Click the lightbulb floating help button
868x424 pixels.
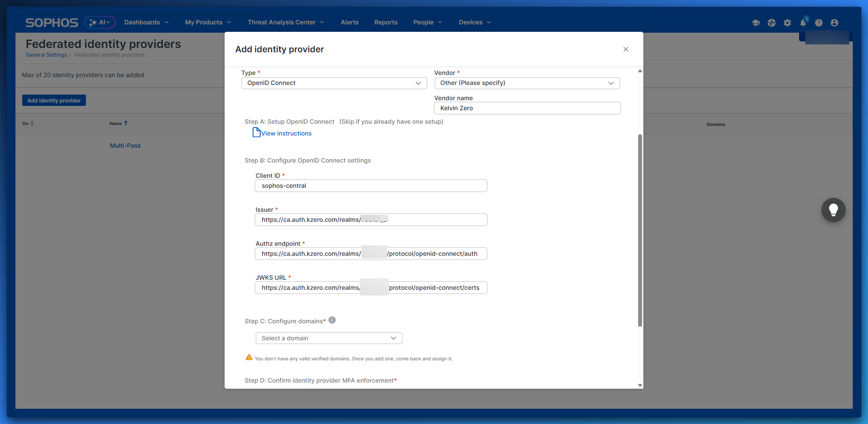coord(833,210)
